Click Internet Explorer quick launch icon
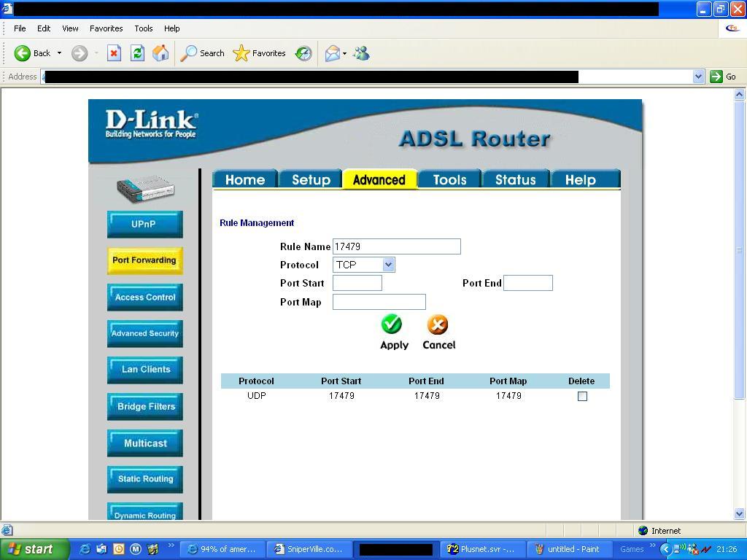 85,549
